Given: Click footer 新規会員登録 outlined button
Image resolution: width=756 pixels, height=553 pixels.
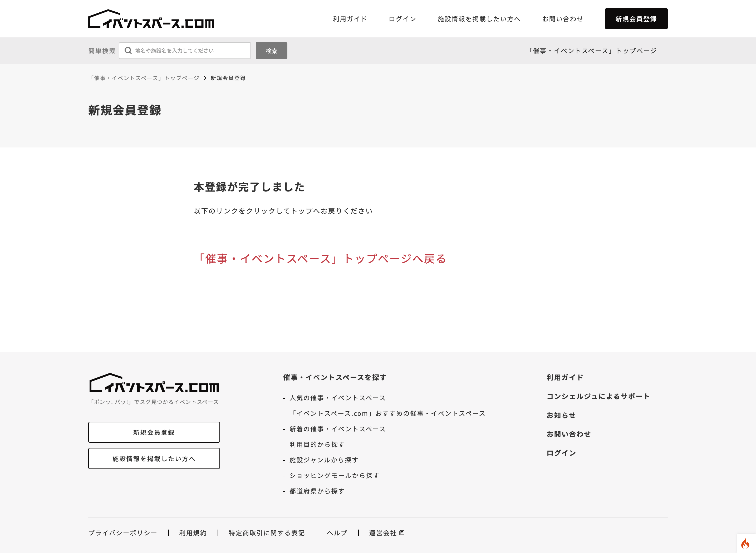Looking at the screenshot, I should (x=154, y=432).
